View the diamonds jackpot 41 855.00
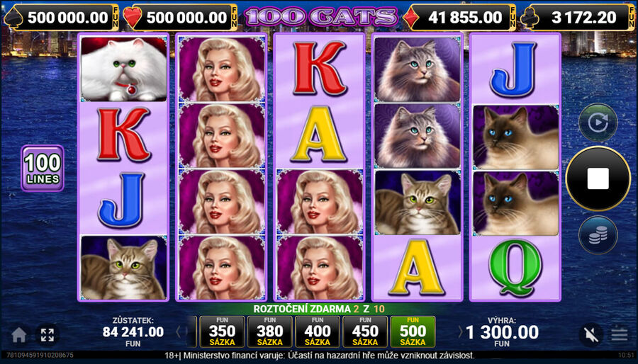The image size is (638, 364). 459,18
